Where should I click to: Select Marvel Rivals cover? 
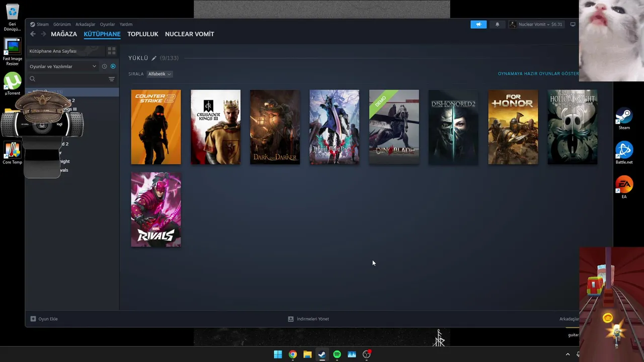(x=156, y=210)
